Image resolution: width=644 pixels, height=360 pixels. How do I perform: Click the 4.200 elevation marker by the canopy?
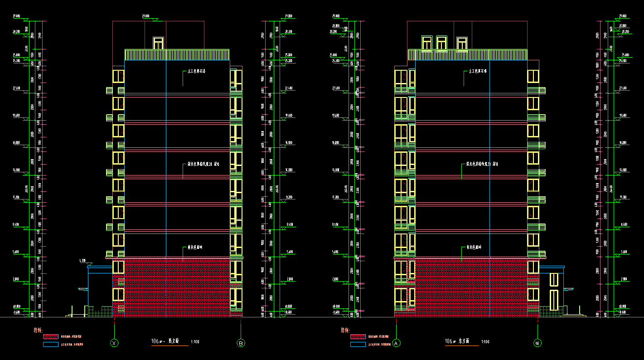click(83, 261)
